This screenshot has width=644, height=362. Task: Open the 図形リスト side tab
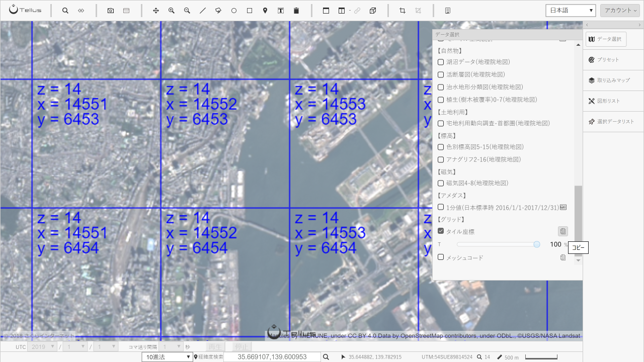click(x=613, y=101)
